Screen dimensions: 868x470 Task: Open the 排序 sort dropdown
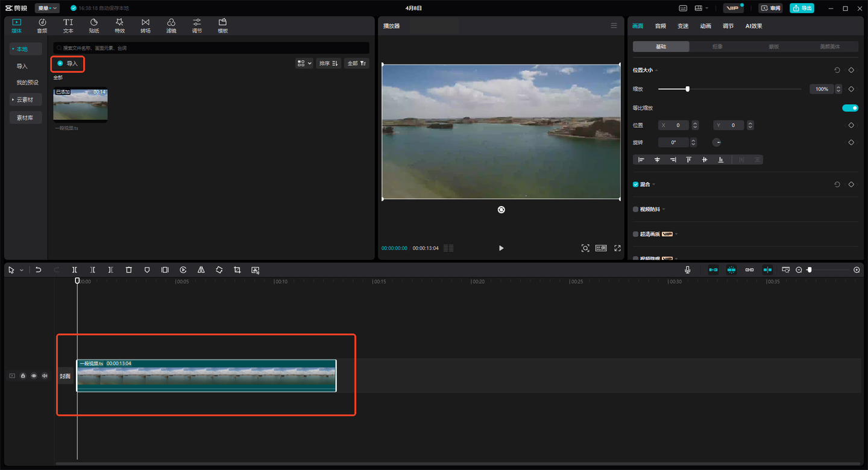[x=329, y=63]
